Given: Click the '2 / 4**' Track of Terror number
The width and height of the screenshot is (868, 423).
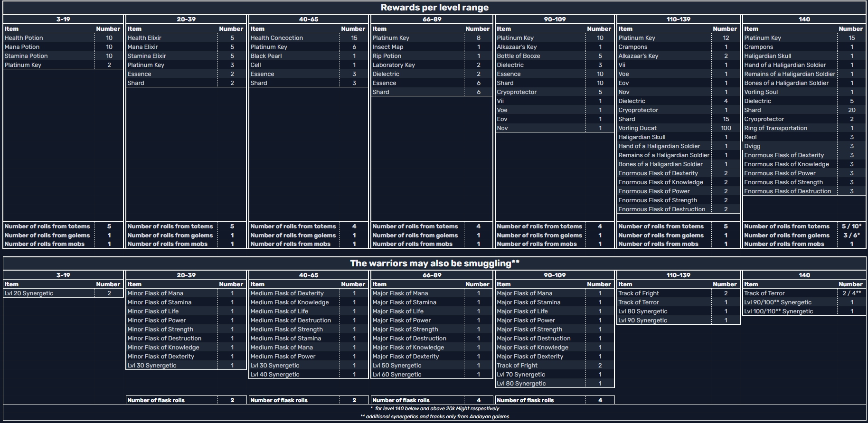Looking at the screenshot, I should click(852, 293).
